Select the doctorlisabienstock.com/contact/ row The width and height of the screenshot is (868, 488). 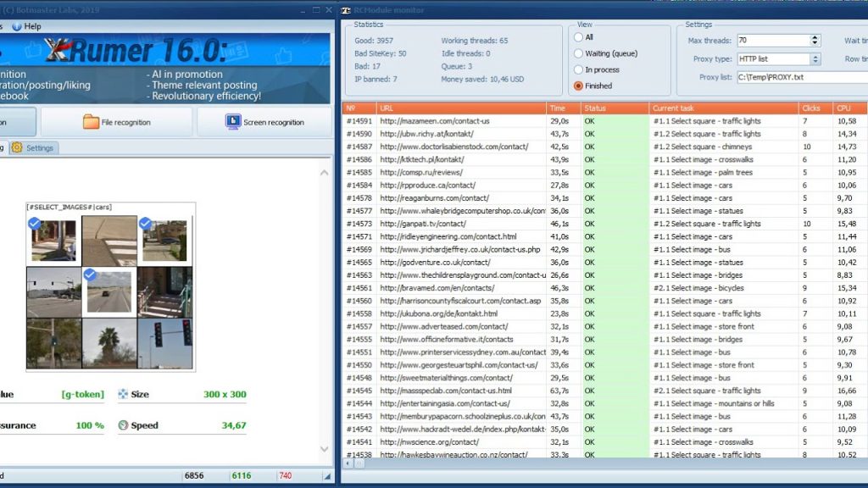[x=605, y=147]
